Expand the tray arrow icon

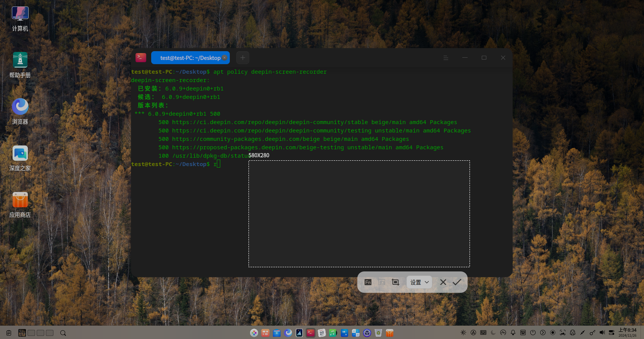click(x=543, y=333)
